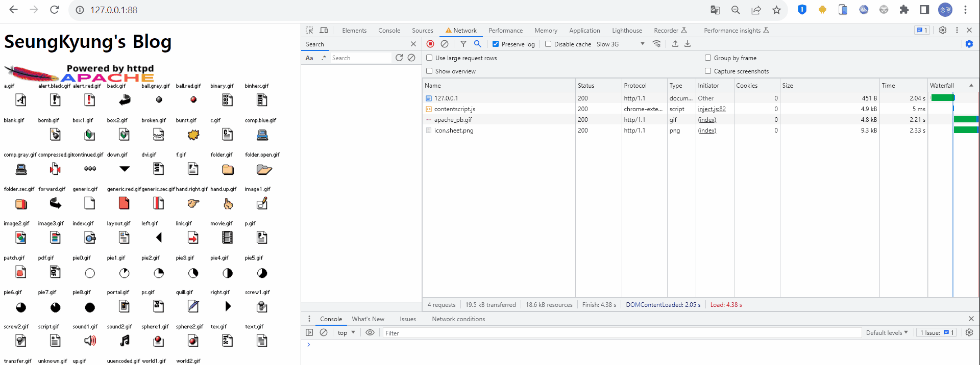Switch to the Elements tab
The width and height of the screenshot is (980, 365).
tap(354, 30)
